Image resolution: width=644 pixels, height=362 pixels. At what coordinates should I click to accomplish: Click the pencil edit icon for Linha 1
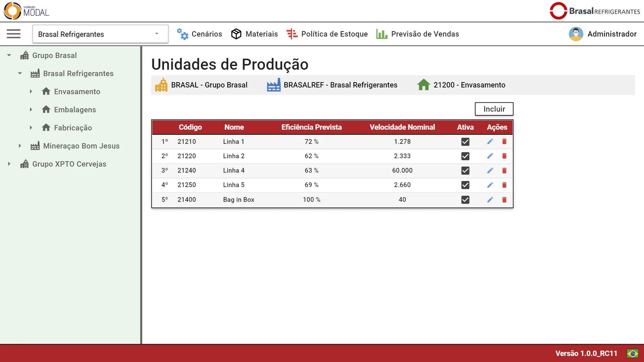(490, 141)
